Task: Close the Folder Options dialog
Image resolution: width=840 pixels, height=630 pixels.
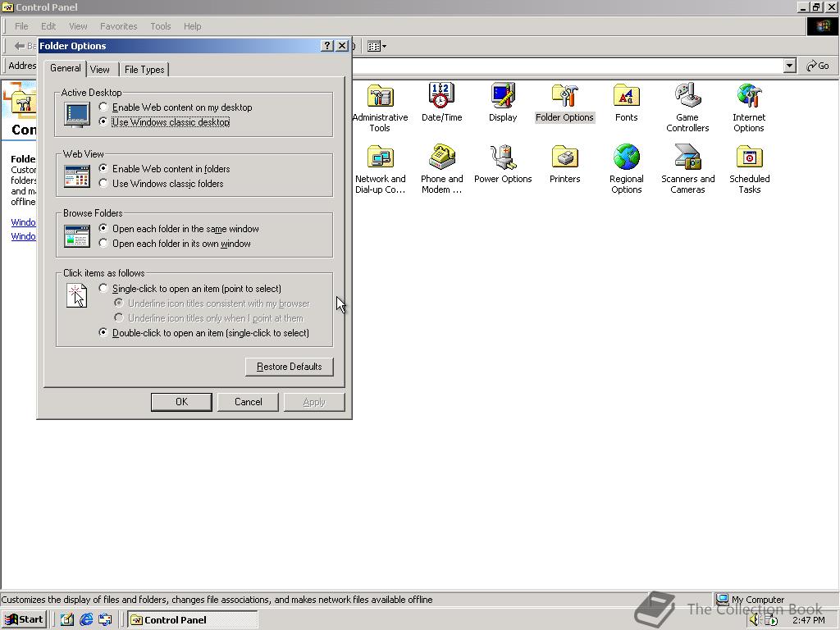Action: click(342, 46)
